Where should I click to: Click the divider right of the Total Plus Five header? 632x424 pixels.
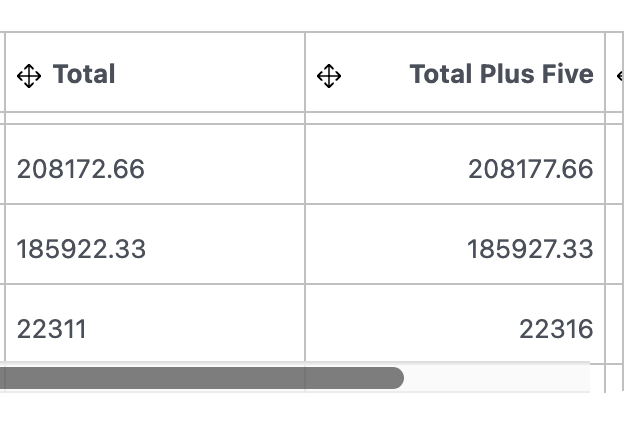pos(605,72)
